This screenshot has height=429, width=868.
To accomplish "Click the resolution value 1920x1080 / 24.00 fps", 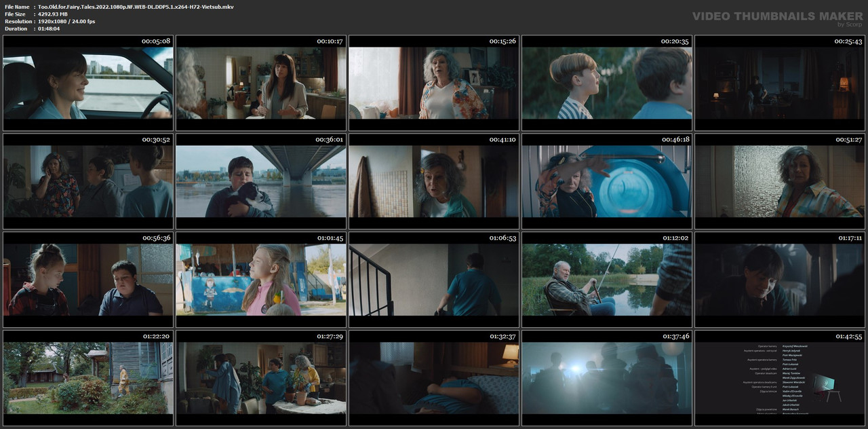I will click(x=66, y=21).
